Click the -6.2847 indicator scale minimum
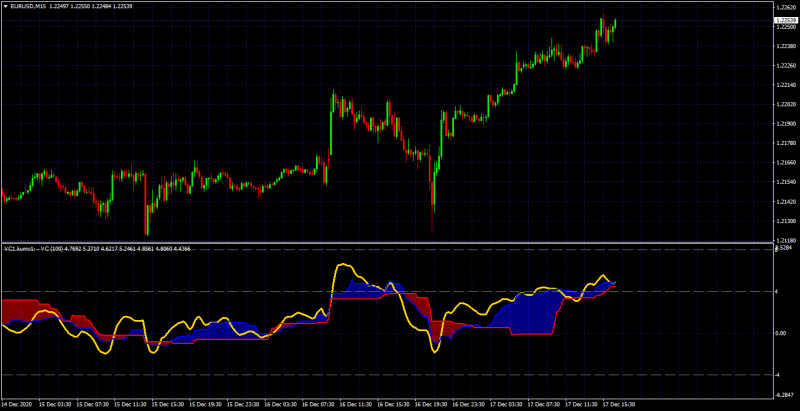Viewport: 800px width, 411px height. click(x=785, y=394)
